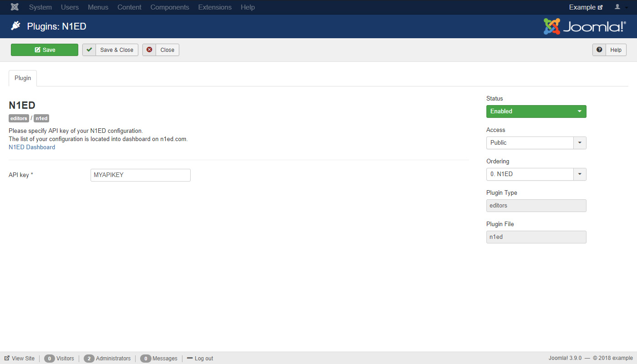Image resolution: width=637 pixels, height=364 pixels.
Task: Click the Joomla! 3.9.0 version text
Action: [565, 359]
